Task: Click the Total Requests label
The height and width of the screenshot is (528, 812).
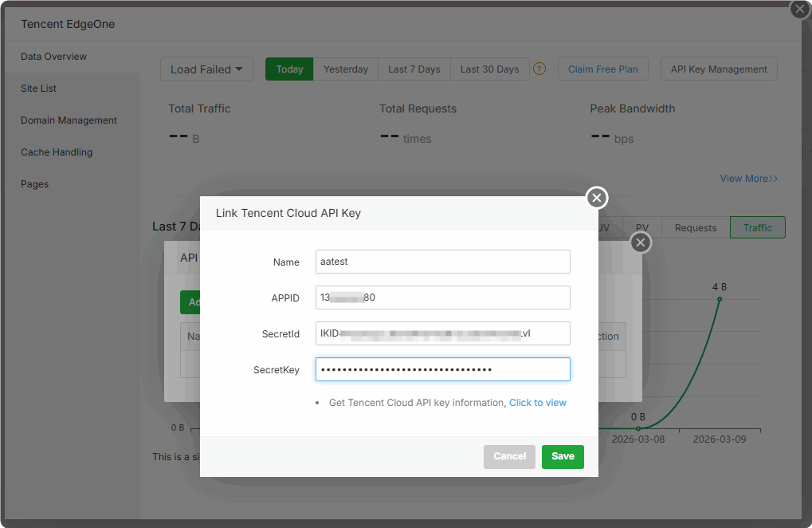Action: 418,108
